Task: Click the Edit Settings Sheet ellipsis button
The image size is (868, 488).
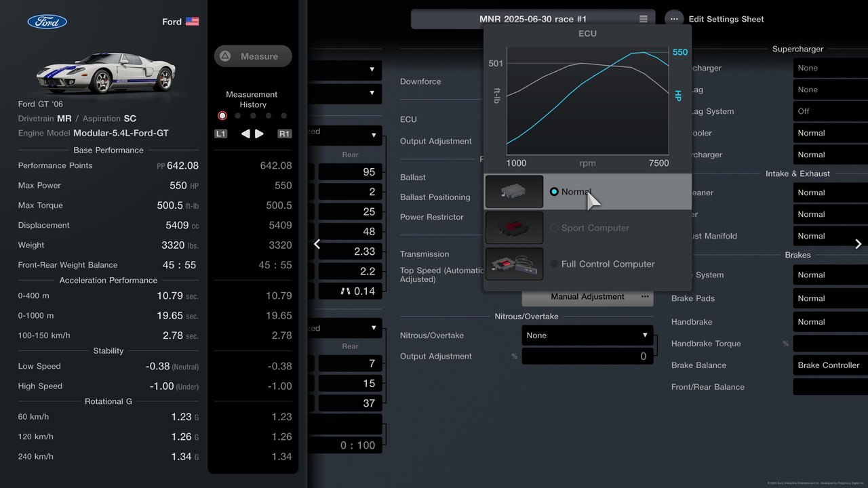Action: pos(674,19)
